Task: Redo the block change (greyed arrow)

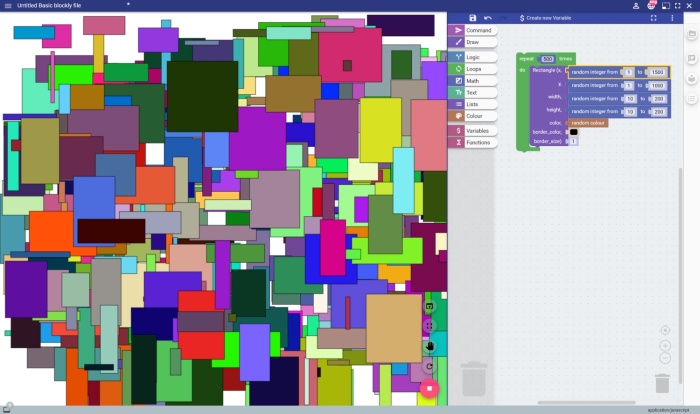Action: pos(503,18)
